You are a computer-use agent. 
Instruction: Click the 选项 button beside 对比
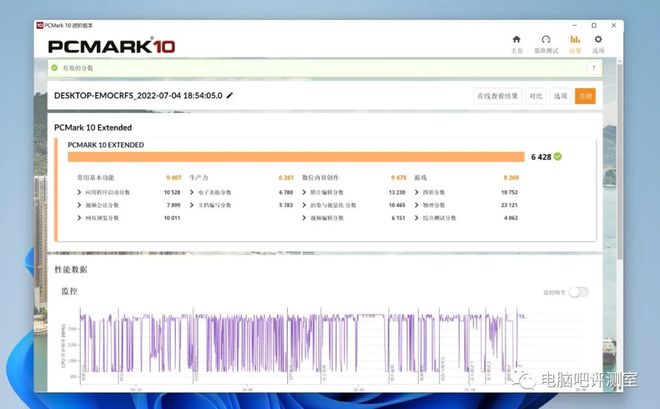click(560, 96)
